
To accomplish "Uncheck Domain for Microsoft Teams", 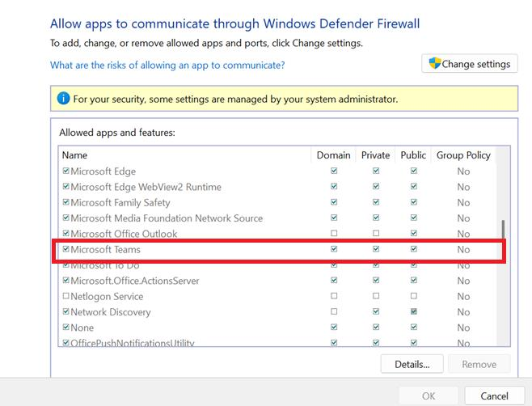I will (334, 249).
